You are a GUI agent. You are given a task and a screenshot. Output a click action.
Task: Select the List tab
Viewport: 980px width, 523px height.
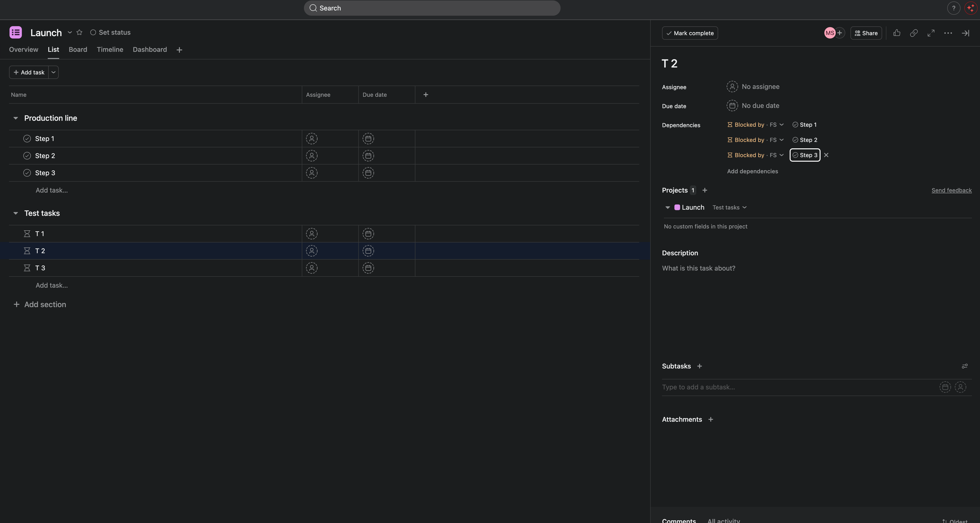pos(53,49)
